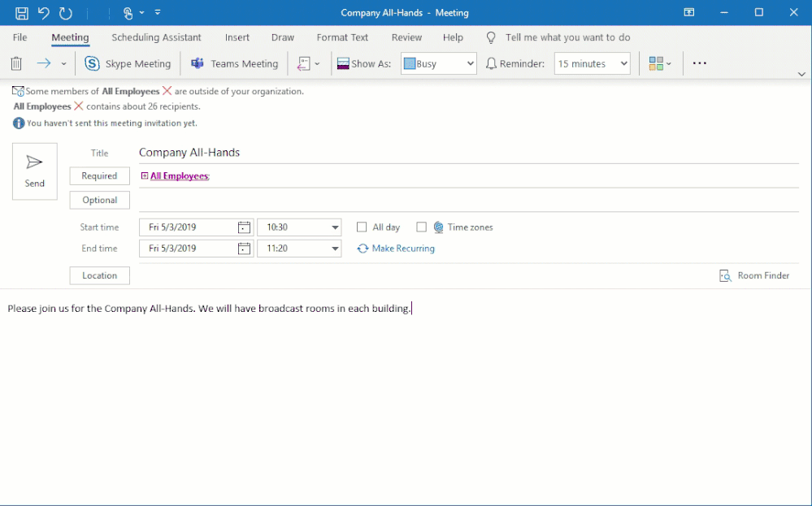Screen dimensions: 812x506
Task: Click the Optional attendees field
Action: pos(469,201)
